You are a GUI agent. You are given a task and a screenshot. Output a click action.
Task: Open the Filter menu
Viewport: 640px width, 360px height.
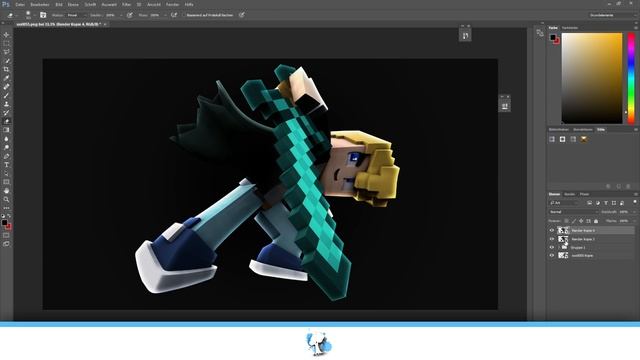tap(127, 4)
